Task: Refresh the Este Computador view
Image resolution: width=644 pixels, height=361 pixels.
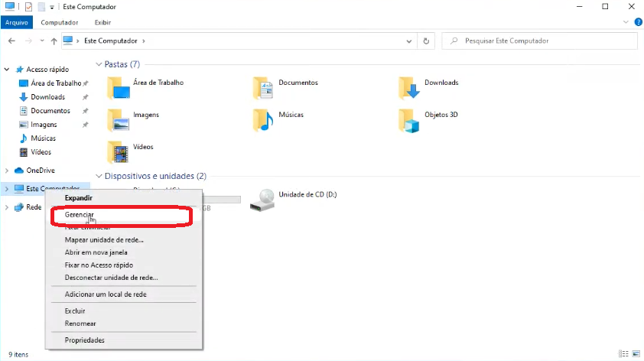Action: (426, 41)
